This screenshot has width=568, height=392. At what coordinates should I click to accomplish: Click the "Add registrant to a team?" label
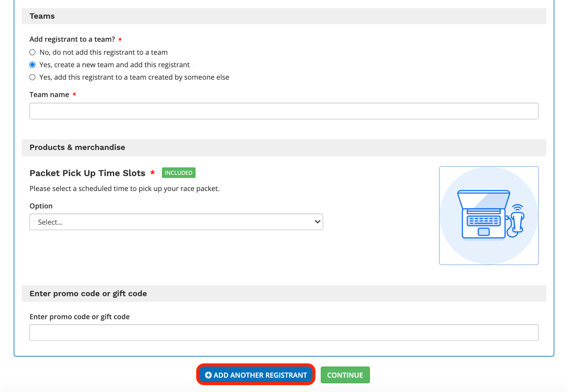pyautogui.click(x=72, y=39)
